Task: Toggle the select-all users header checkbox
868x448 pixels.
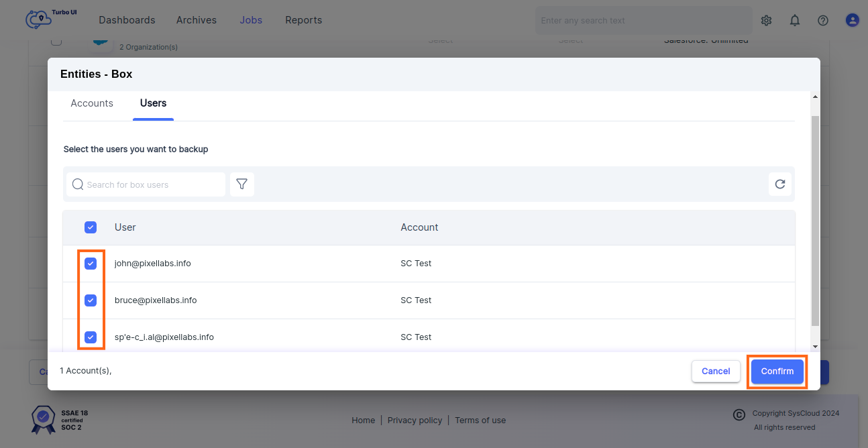Action: point(91,227)
